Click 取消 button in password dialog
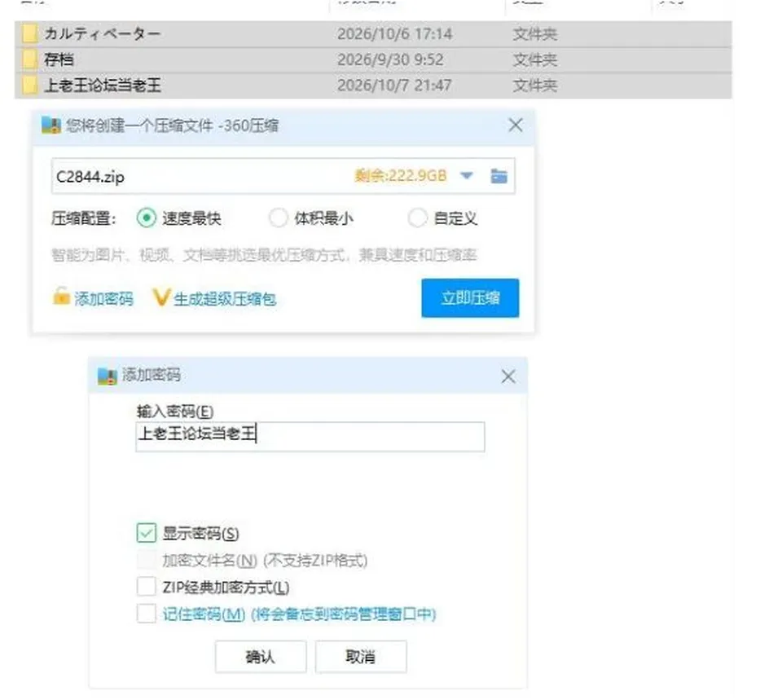This screenshot has height=700, width=782. tap(361, 657)
